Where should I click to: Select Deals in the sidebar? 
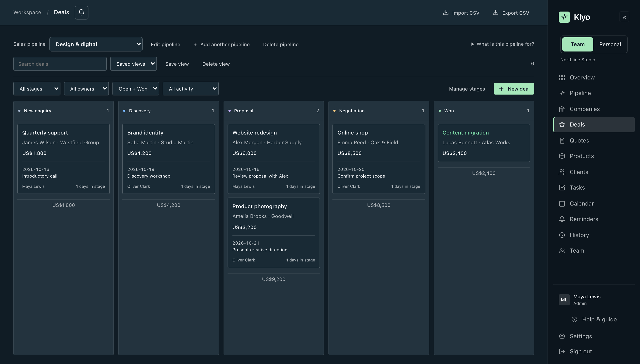(594, 125)
